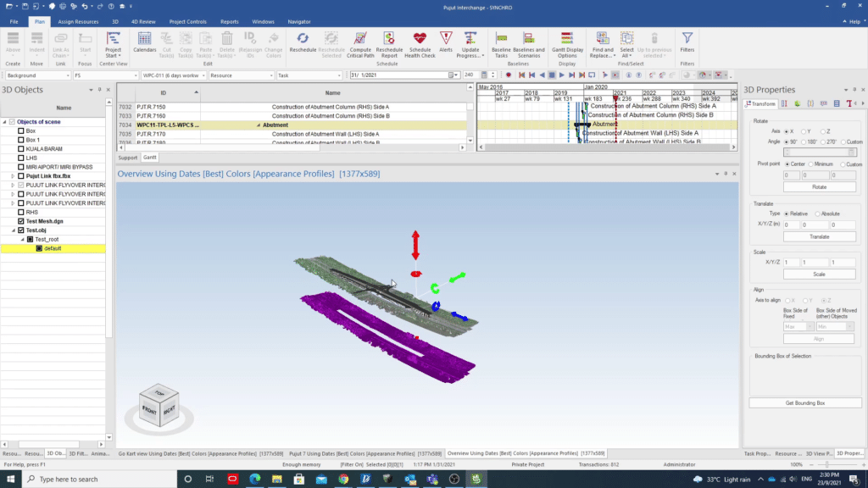868x488 pixels.
Task: Open Gantt Display Options
Action: [x=567, y=44]
